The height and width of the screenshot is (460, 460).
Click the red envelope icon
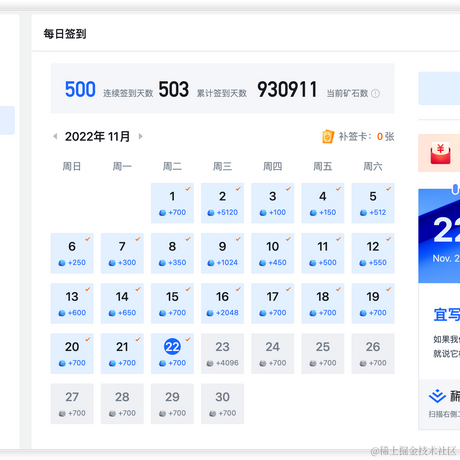coord(440,153)
